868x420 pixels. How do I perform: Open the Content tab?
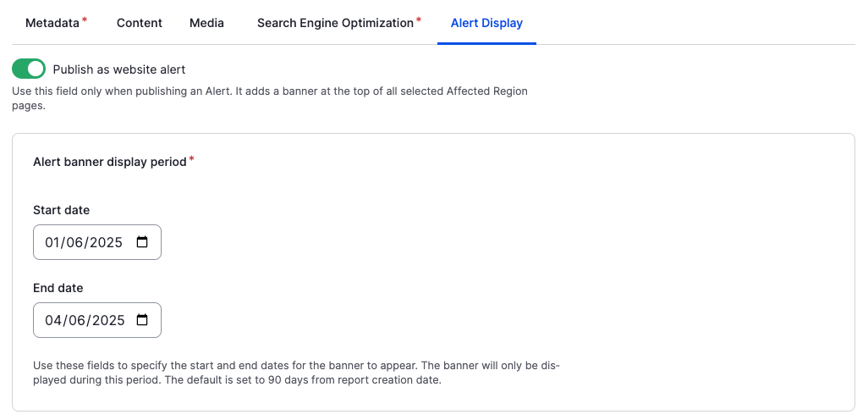coord(140,23)
